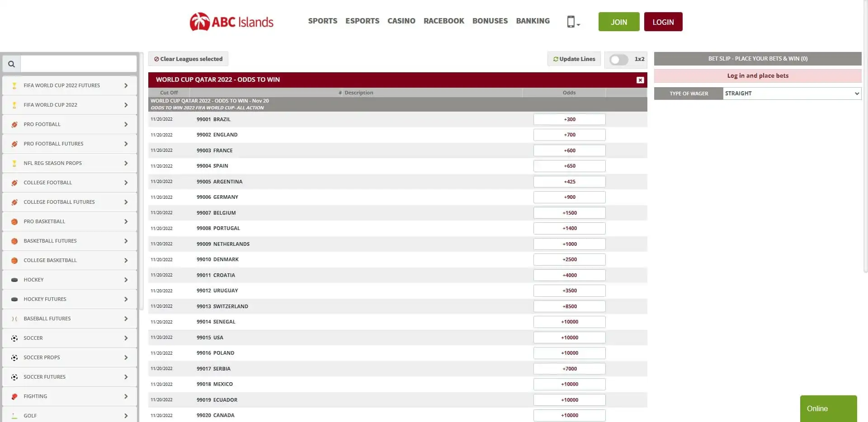
Task: Click the golfer icon next to Golf
Action: pyautogui.click(x=14, y=415)
